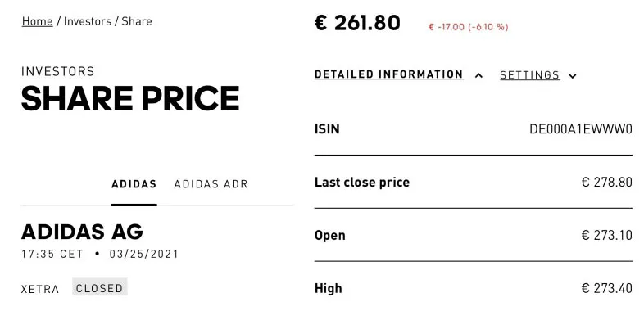Click the ADIDAS AG stock title
The width and height of the screenshot is (644, 311).
click(82, 232)
